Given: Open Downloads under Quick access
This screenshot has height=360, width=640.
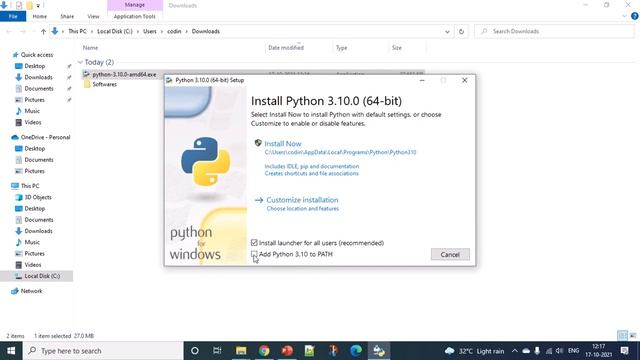Looking at the screenshot, I should tap(38, 77).
